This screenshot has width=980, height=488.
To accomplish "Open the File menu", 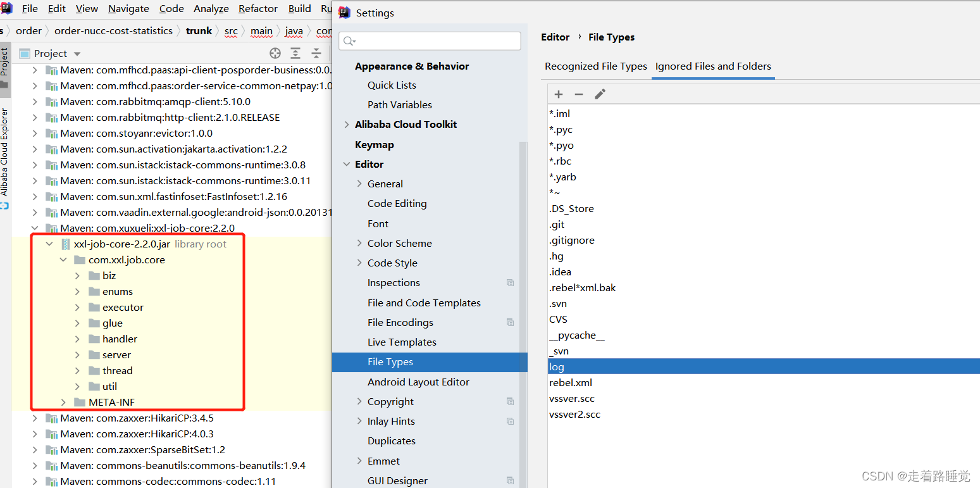I will [30, 9].
